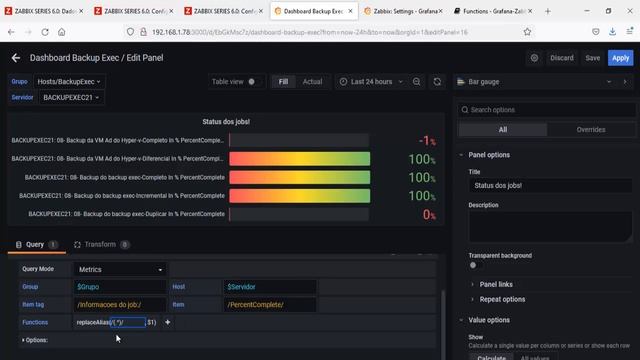
Task: Click the panel Title input field
Action: click(x=550, y=185)
